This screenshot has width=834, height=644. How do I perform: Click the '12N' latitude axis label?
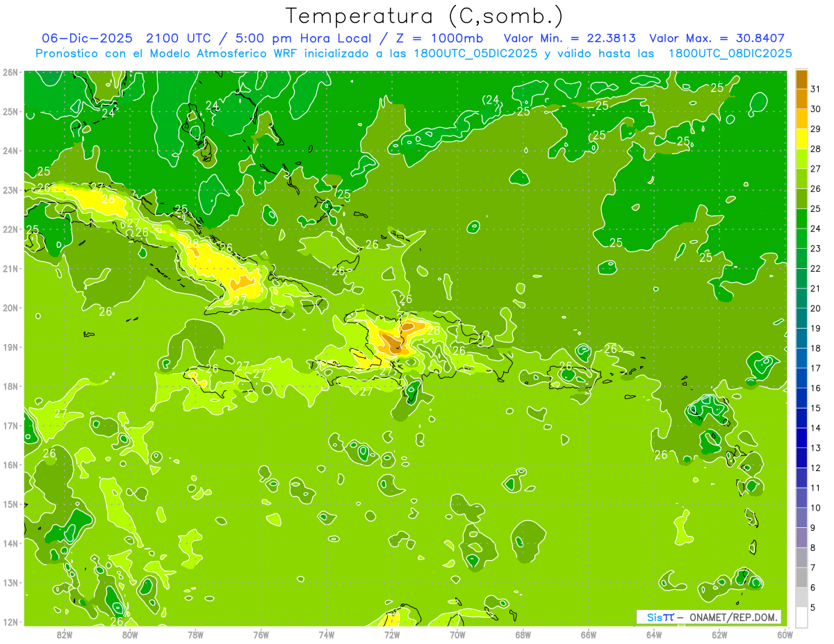pos(10,622)
